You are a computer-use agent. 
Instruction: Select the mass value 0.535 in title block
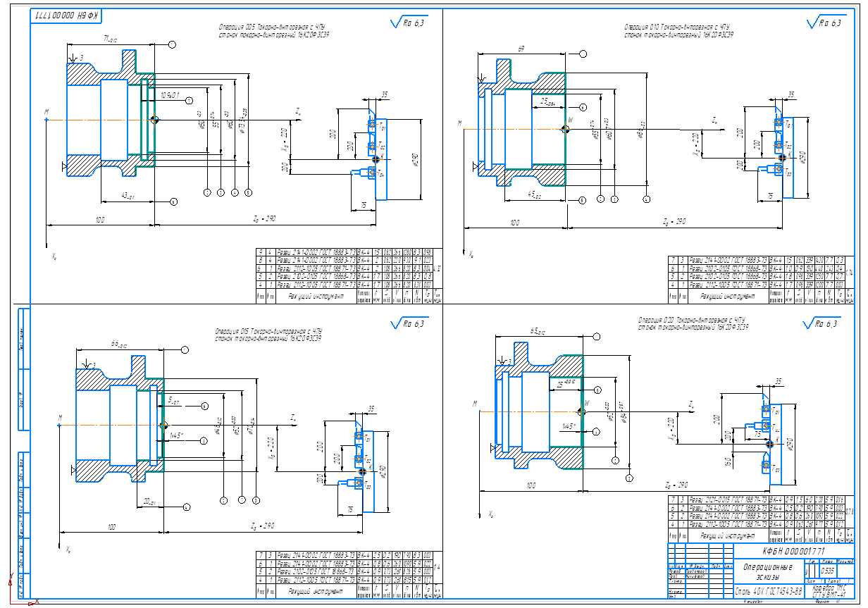[828, 571]
